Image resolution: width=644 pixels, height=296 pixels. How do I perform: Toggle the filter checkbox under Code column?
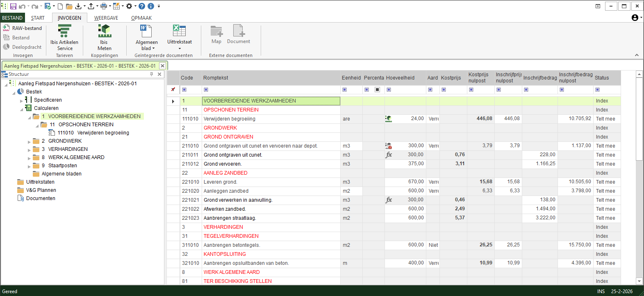[x=184, y=90]
